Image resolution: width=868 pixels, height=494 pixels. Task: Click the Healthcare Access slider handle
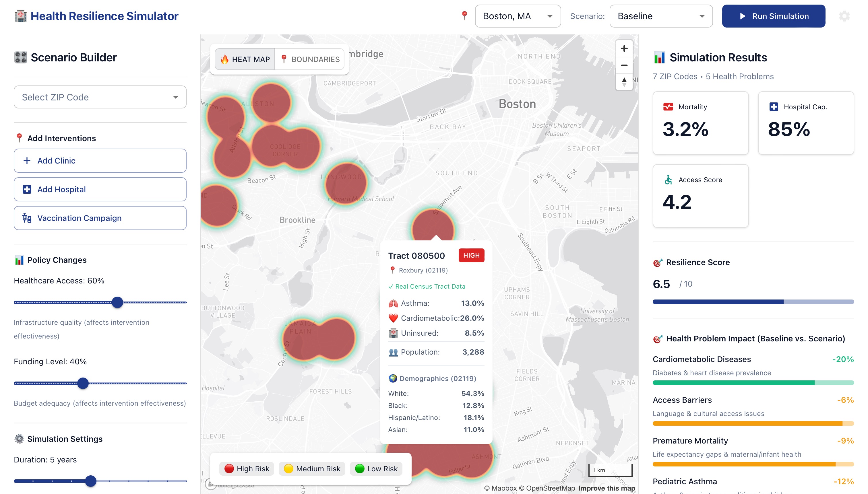click(117, 302)
